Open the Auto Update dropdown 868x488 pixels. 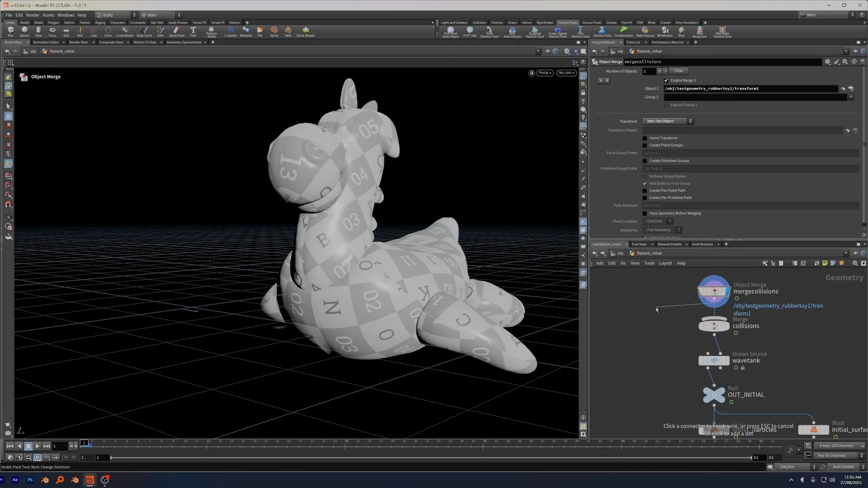click(847, 467)
